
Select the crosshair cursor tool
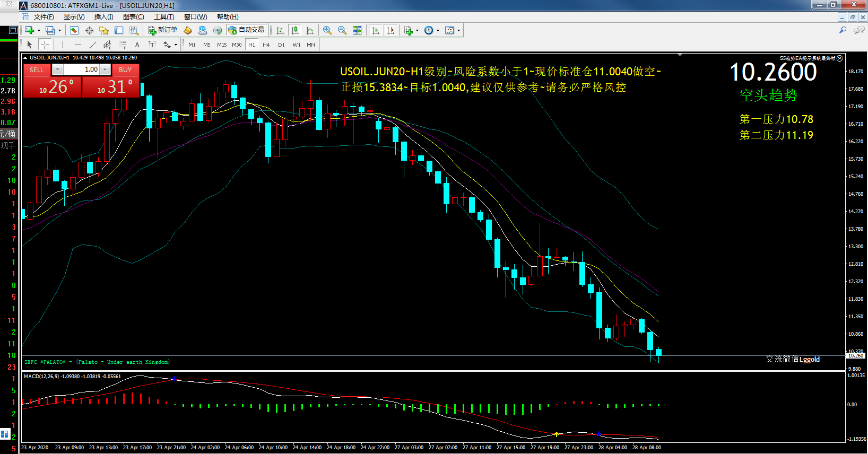[45, 45]
